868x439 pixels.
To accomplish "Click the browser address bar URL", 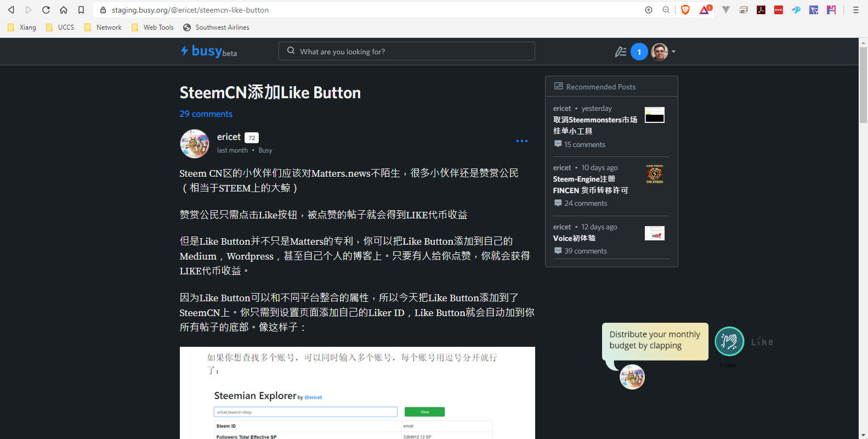I will [190, 10].
